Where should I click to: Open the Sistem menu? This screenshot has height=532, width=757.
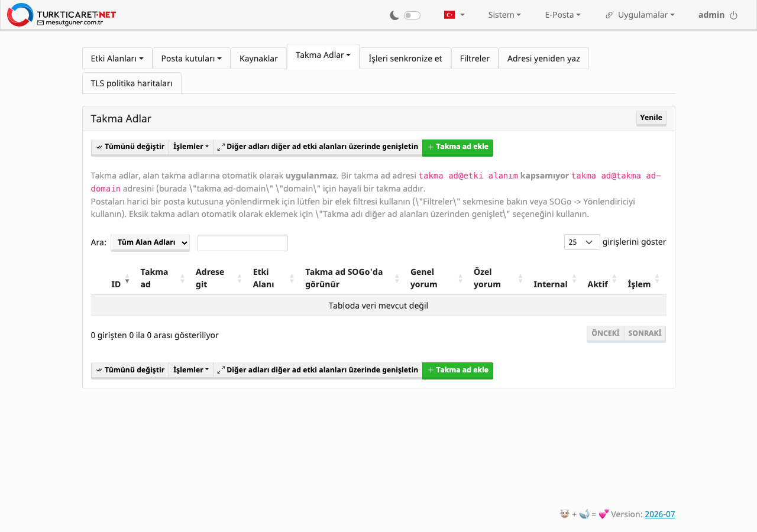[x=504, y=15]
